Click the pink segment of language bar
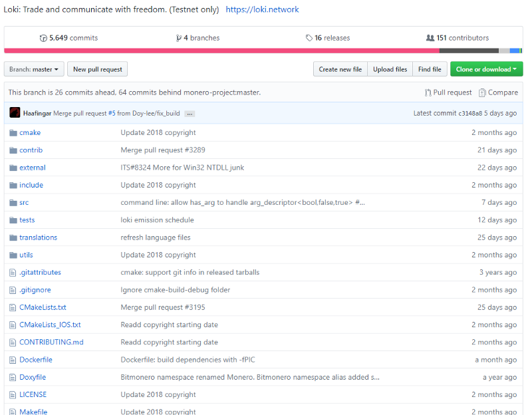 (x=221, y=51)
